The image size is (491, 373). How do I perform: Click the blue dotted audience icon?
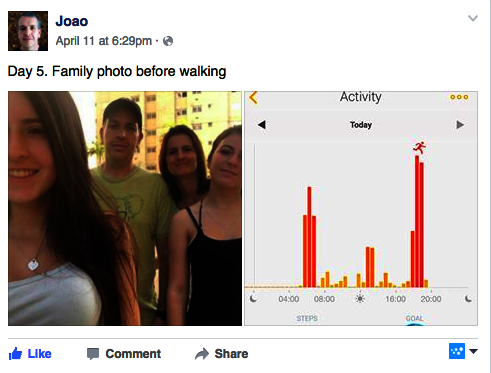[x=457, y=351]
